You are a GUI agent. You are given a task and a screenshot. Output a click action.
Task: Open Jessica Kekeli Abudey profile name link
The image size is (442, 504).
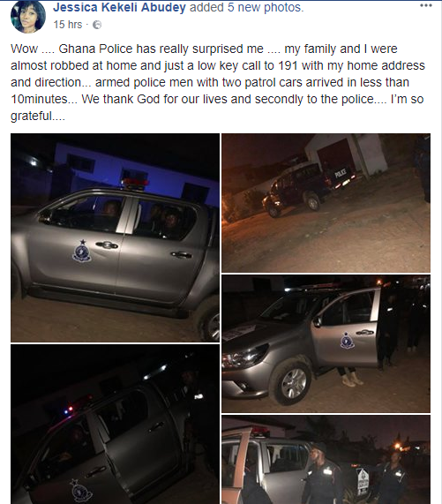tap(119, 7)
